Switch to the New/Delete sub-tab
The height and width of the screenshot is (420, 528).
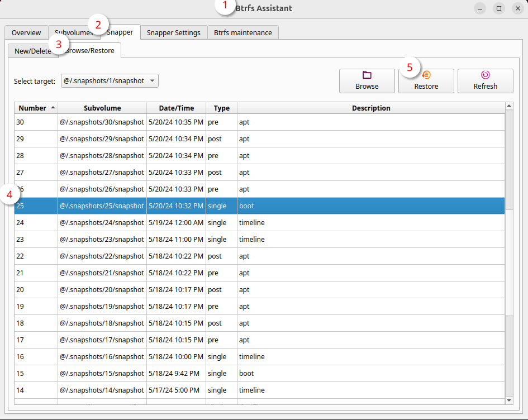(x=32, y=51)
